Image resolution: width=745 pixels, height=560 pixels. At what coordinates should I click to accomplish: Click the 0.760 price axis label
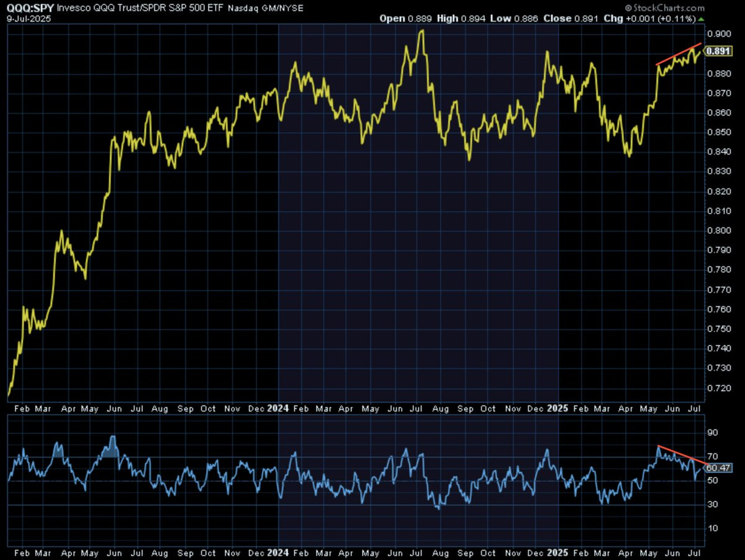720,310
